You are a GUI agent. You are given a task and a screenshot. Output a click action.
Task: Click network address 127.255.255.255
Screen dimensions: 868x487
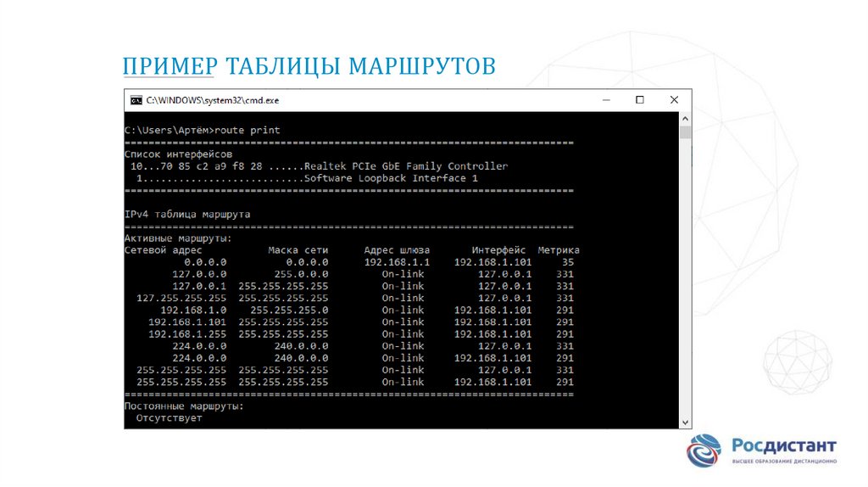(181, 298)
